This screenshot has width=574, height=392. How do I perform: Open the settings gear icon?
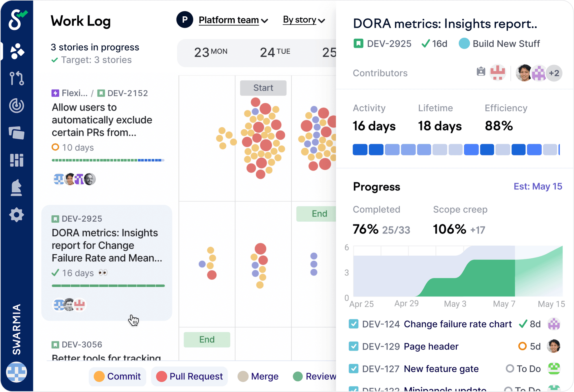click(x=17, y=214)
